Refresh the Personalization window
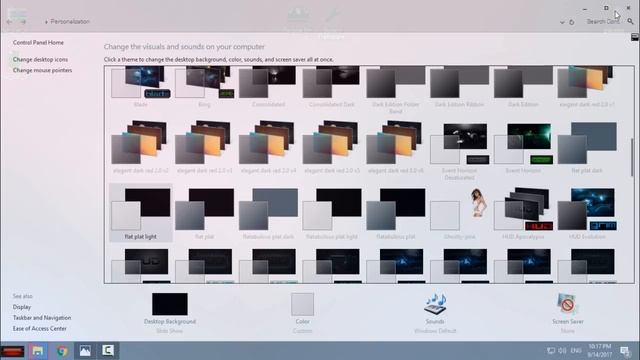 [572, 22]
